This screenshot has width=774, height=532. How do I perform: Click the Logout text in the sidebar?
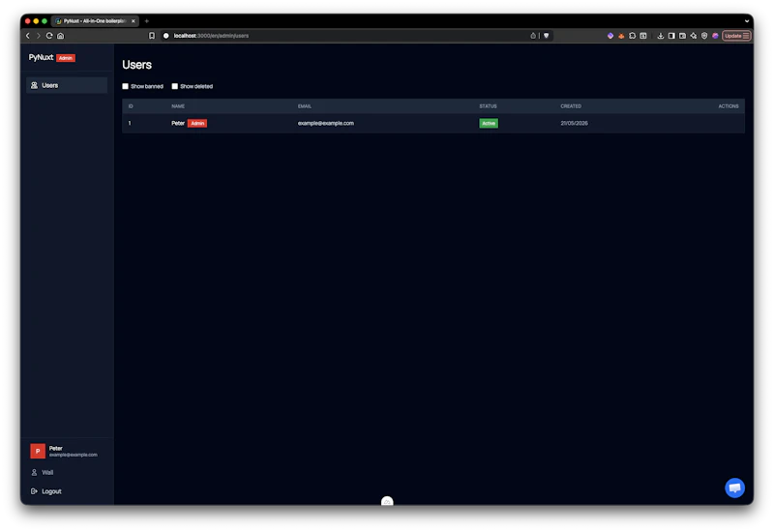pos(51,491)
